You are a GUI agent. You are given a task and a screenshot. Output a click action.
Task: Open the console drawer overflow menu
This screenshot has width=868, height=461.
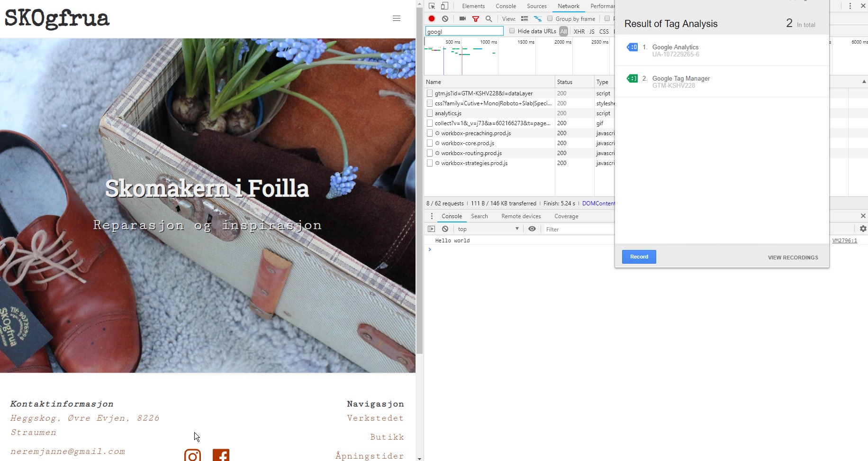click(x=432, y=216)
